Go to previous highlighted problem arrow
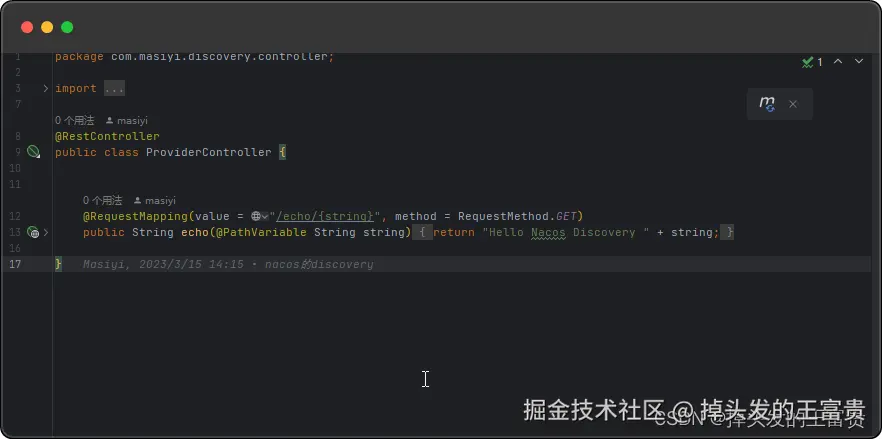This screenshot has height=439, width=882. point(838,61)
